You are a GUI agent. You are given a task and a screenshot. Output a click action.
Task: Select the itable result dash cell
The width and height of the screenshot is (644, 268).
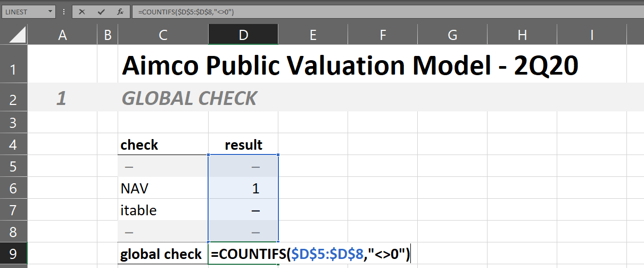[243, 210]
